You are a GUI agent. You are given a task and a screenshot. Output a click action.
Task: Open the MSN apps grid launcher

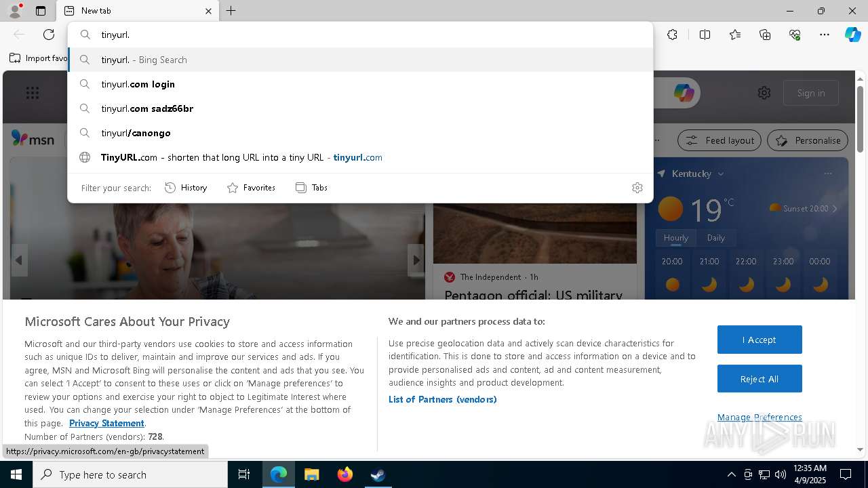click(33, 93)
